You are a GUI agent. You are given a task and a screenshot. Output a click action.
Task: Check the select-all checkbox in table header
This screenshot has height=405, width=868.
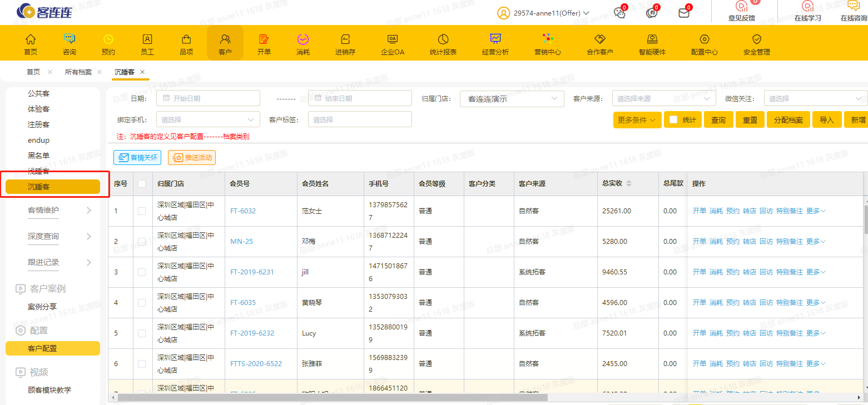click(x=142, y=184)
